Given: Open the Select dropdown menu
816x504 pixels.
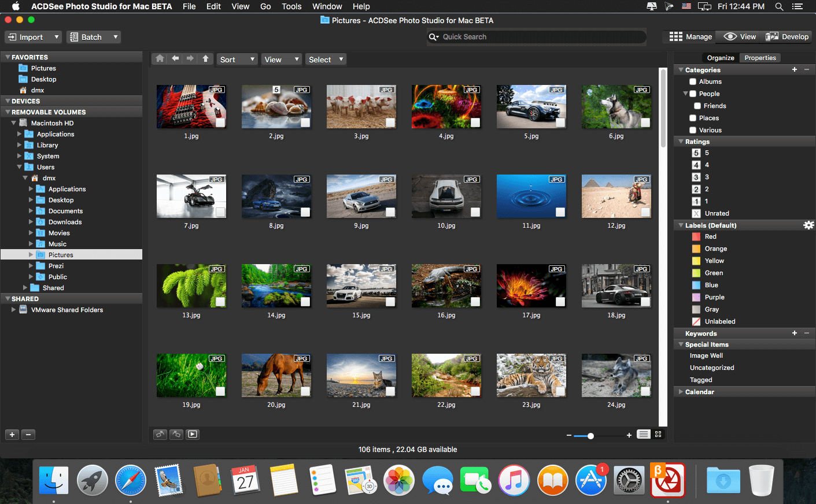Looking at the screenshot, I should click(325, 58).
